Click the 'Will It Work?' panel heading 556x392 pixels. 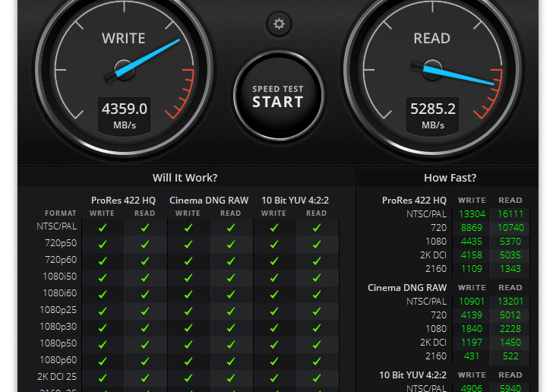[x=185, y=178]
